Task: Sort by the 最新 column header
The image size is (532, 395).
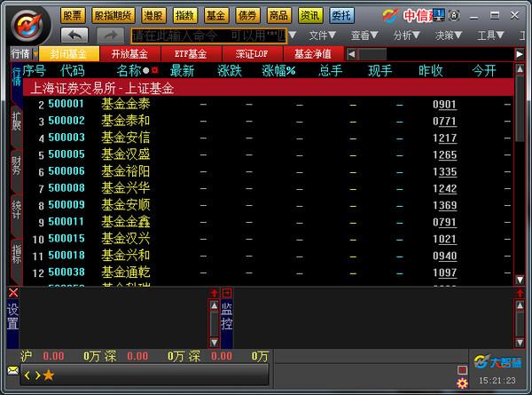Action: (182, 71)
